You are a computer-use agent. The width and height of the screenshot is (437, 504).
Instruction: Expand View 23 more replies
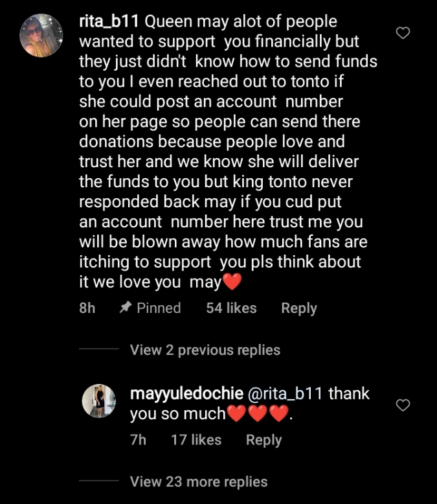tap(198, 481)
